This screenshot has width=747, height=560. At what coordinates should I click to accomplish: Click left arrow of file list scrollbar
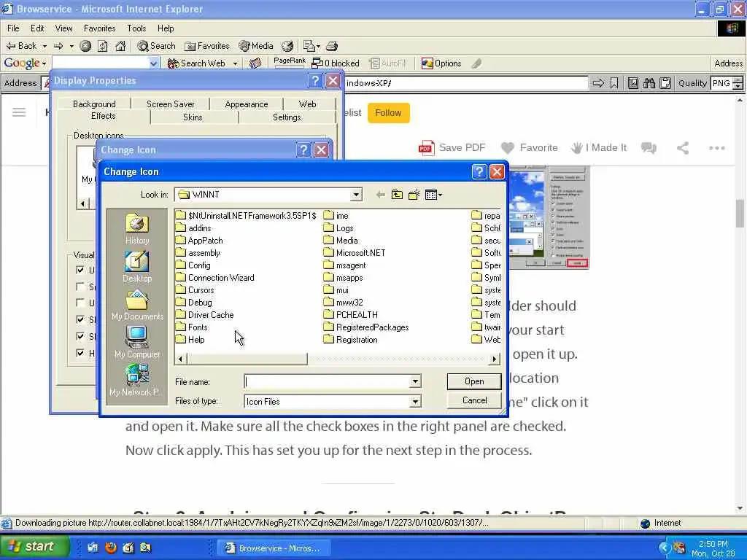[180, 359]
